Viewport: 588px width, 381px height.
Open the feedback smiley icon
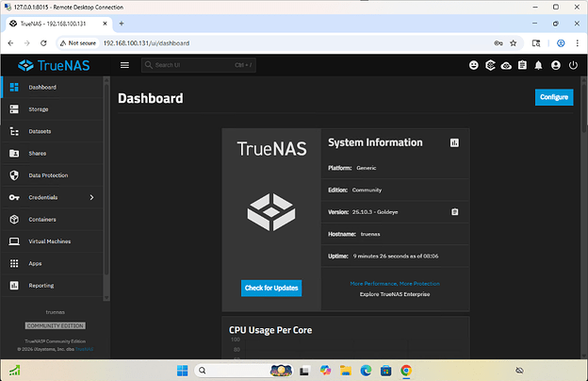[474, 65]
